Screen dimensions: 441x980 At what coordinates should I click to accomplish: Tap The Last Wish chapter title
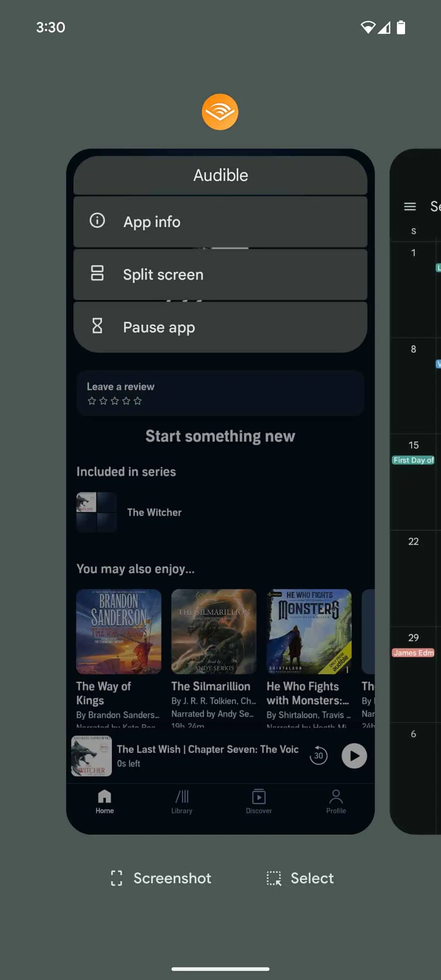tap(208, 749)
